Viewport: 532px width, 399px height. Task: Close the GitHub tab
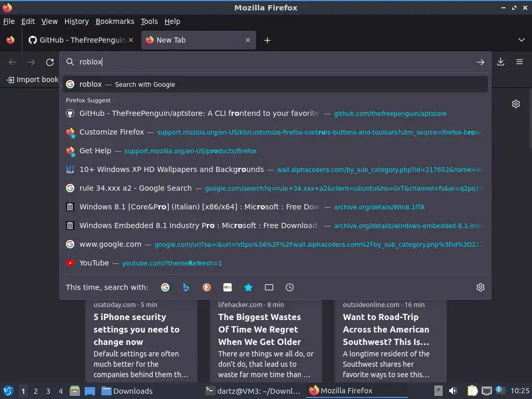(131, 40)
